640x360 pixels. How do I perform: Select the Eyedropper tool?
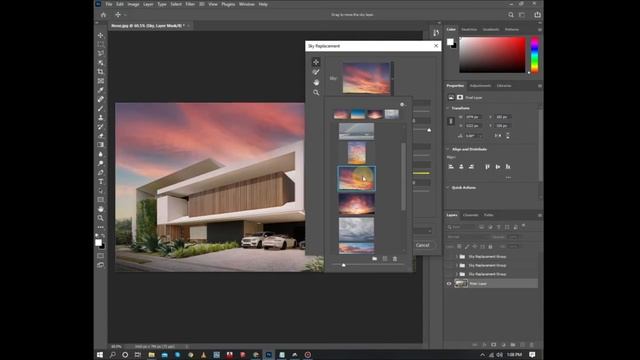100,90
